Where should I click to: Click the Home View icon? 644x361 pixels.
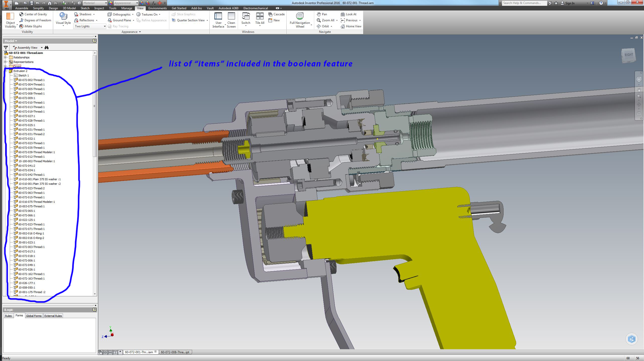click(343, 26)
